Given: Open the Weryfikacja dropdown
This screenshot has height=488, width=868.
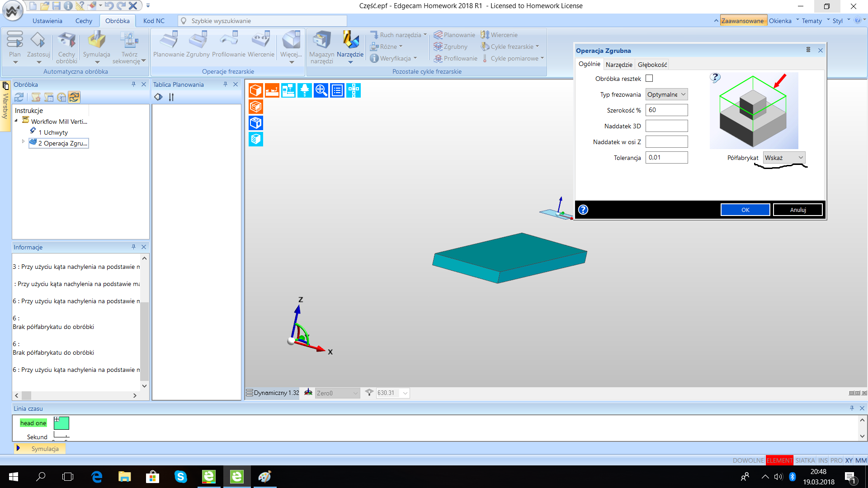Looking at the screenshot, I should point(393,58).
